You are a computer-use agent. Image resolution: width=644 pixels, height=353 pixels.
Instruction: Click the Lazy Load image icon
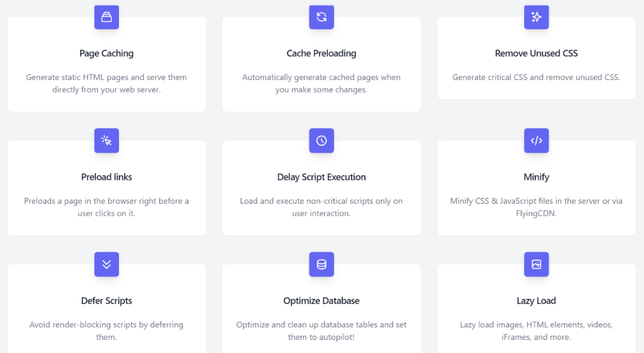(x=536, y=264)
